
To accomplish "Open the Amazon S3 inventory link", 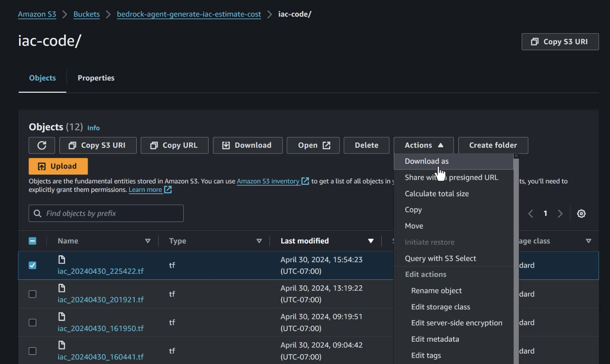I will 268,181.
